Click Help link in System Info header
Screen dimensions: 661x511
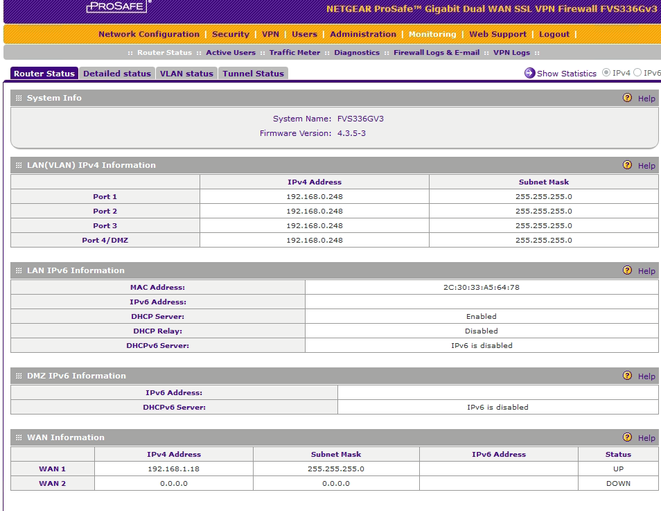[646, 98]
